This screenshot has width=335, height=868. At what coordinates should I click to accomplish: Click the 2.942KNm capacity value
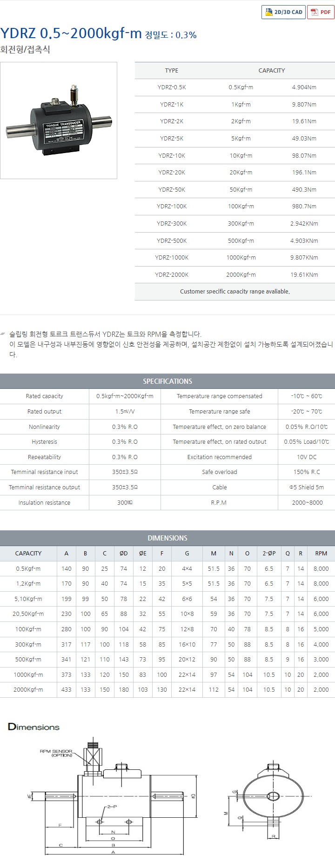(304, 224)
